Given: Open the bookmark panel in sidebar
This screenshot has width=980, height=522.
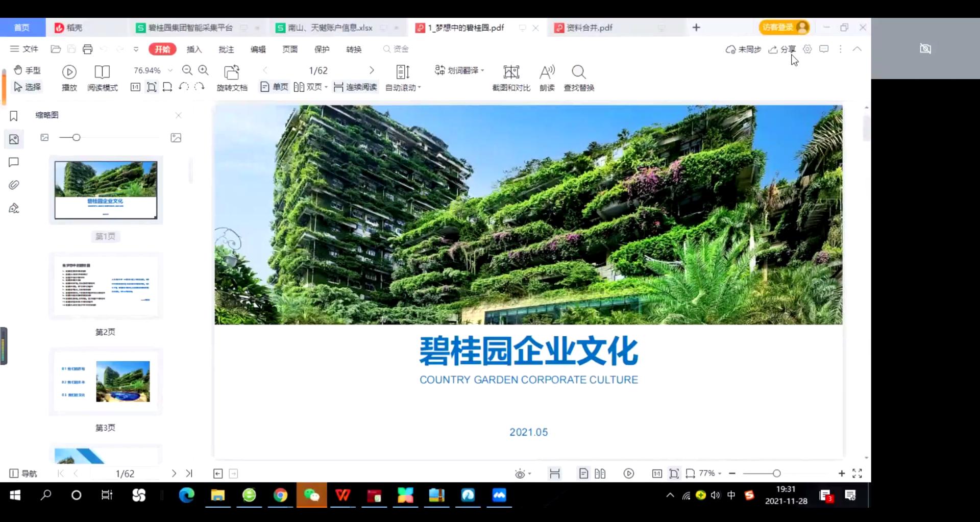Looking at the screenshot, I should pyautogui.click(x=14, y=116).
